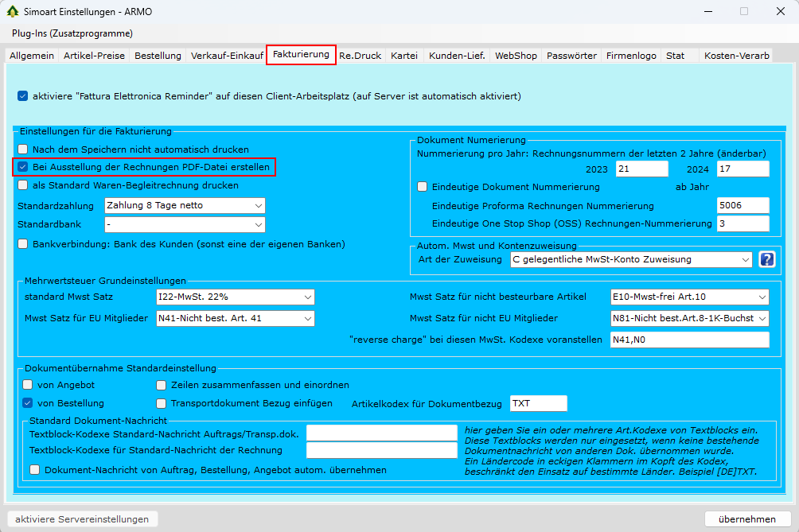This screenshot has height=532, width=799.
Task: Open the Plug-Ins (Zusatzprogramme) menu
Action: (x=72, y=33)
